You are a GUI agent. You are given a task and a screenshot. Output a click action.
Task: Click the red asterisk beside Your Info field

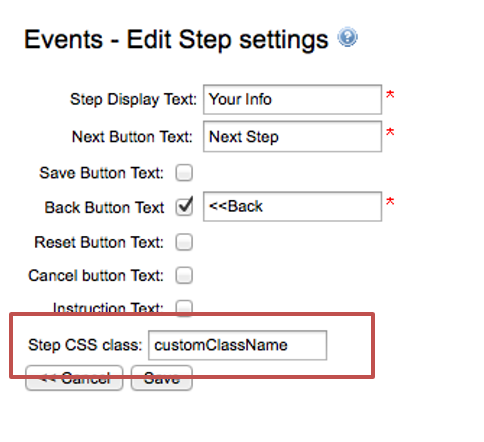(x=390, y=95)
